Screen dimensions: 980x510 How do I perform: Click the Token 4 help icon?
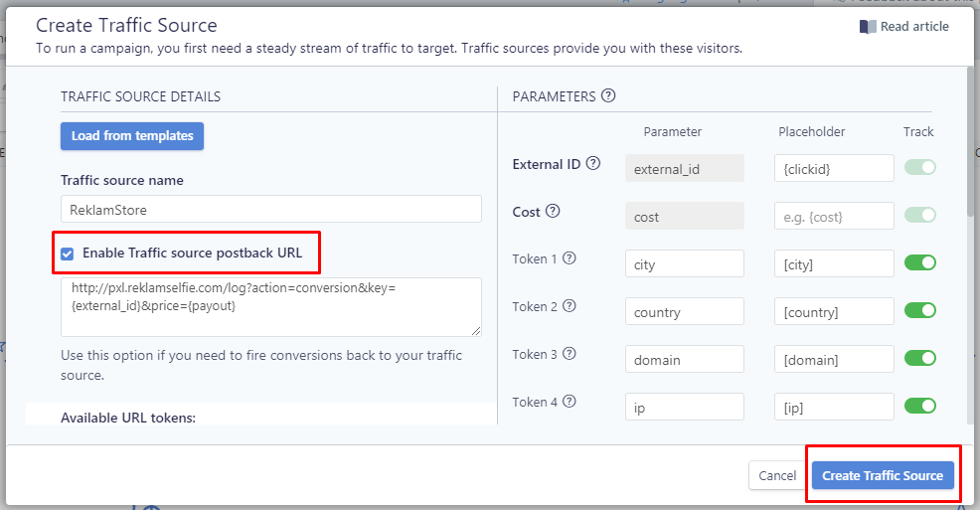[569, 402]
